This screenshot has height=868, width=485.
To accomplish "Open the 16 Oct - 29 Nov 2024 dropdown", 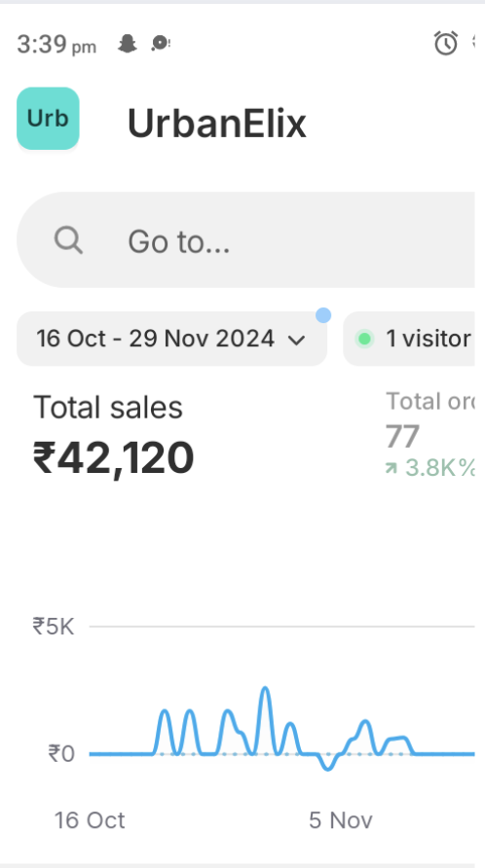I will (x=171, y=339).
